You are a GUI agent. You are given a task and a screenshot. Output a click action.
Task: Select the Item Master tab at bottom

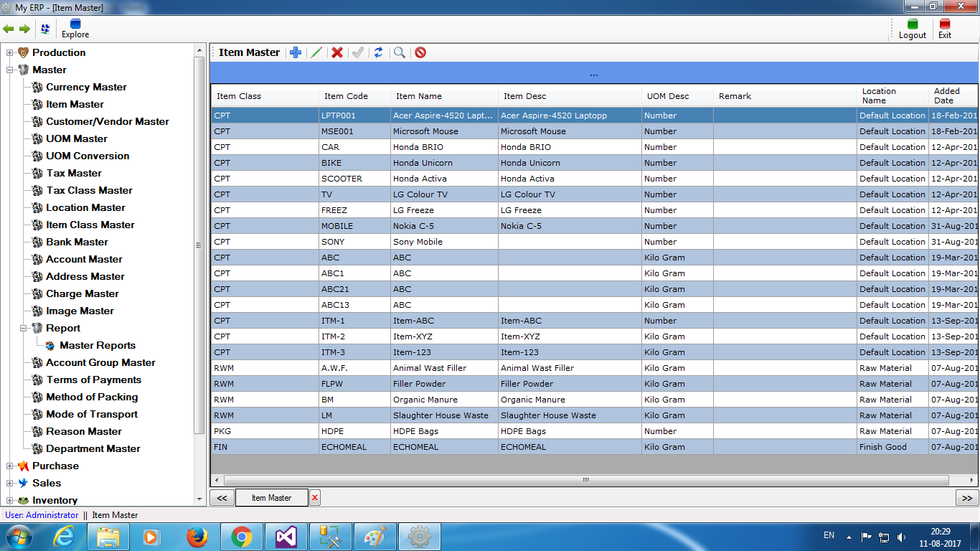(271, 498)
